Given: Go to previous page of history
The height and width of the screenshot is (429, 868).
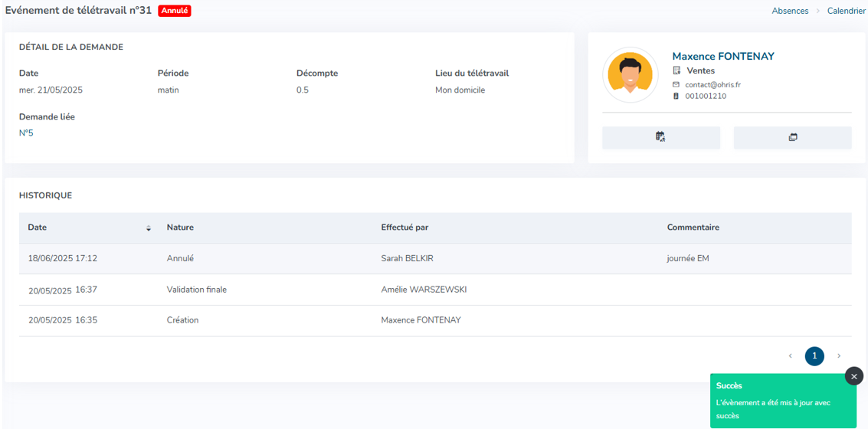Looking at the screenshot, I should pos(790,356).
